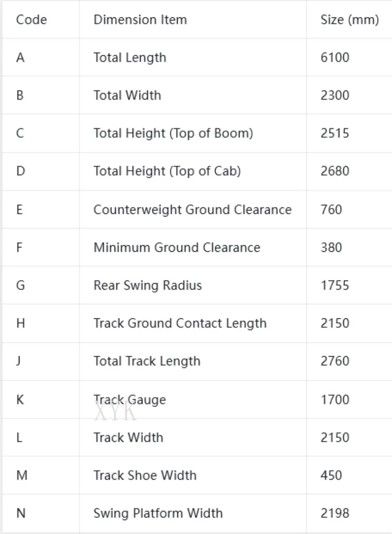Click the 2198 size value
This screenshot has width=392, height=534.
click(x=335, y=513)
